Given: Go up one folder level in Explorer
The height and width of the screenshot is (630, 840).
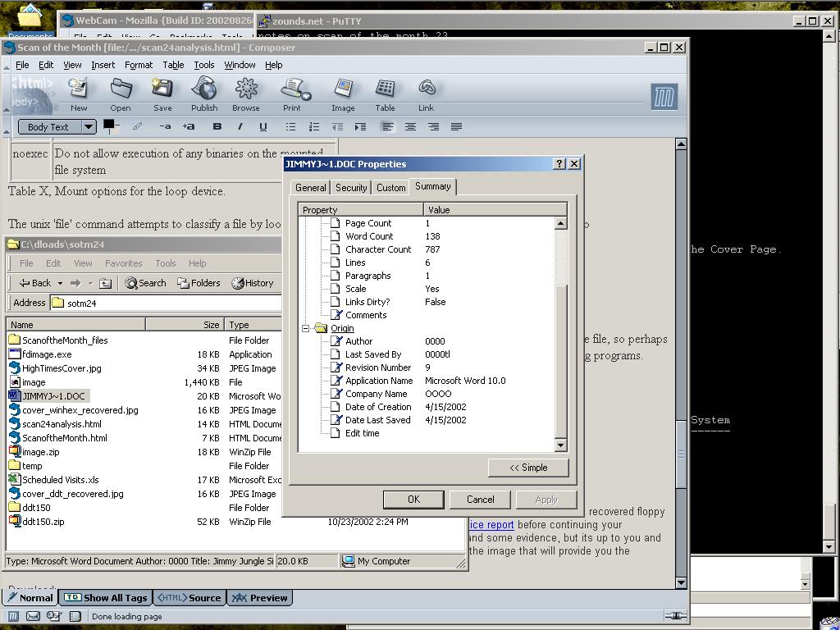Looking at the screenshot, I should [106, 283].
